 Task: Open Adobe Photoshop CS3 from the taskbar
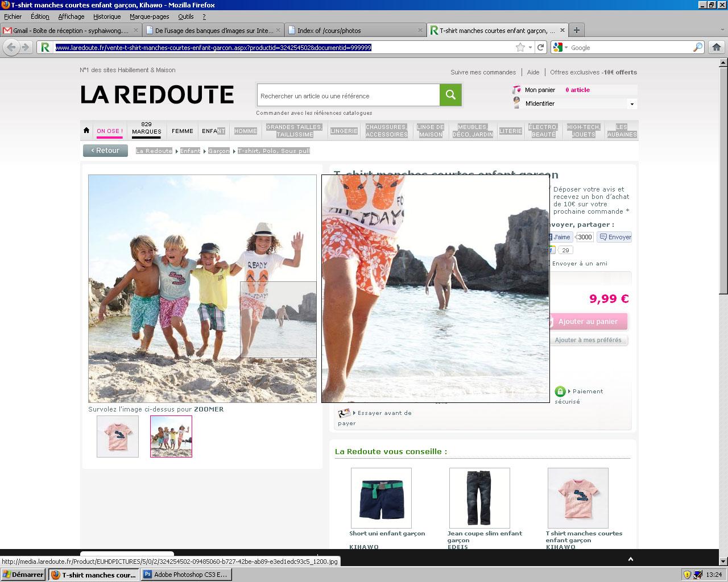tap(185, 575)
